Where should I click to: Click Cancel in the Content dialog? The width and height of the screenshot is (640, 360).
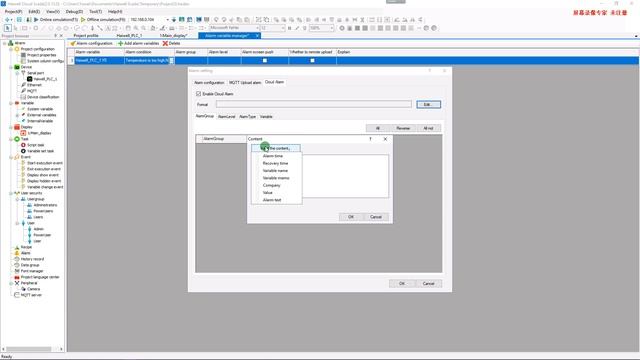[x=376, y=217]
